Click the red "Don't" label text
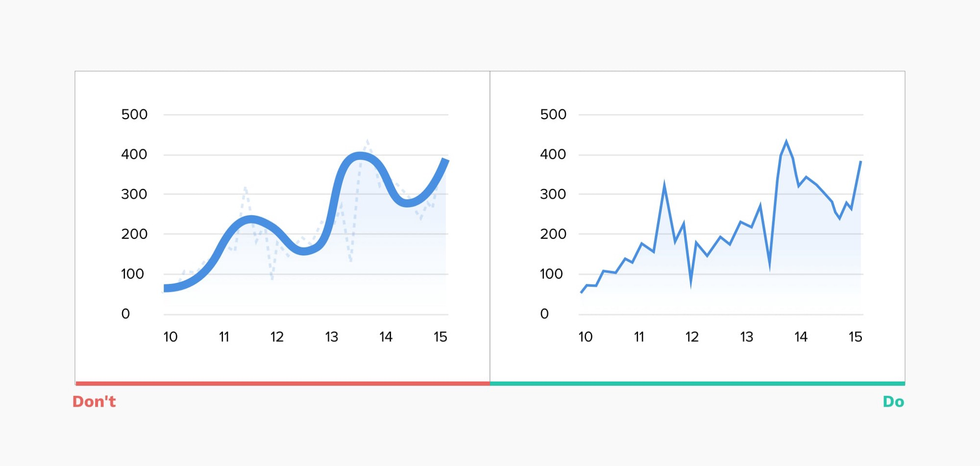This screenshot has height=466, width=980. tap(94, 402)
